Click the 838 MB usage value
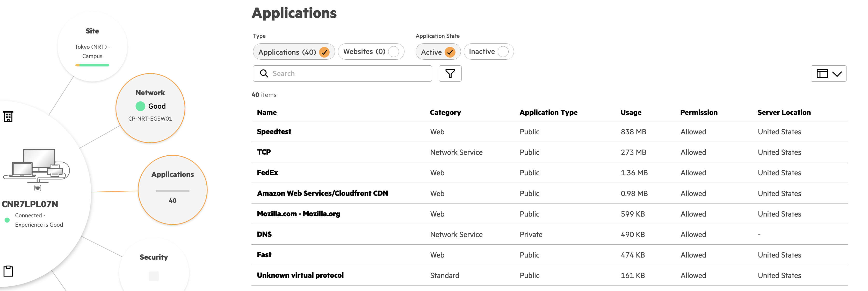This screenshot has height=291, width=868. tap(633, 132)
